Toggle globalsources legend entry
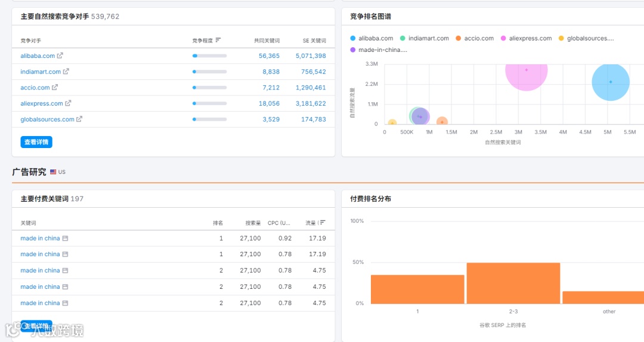Viewport: 644px width, 342px height. 586,38
